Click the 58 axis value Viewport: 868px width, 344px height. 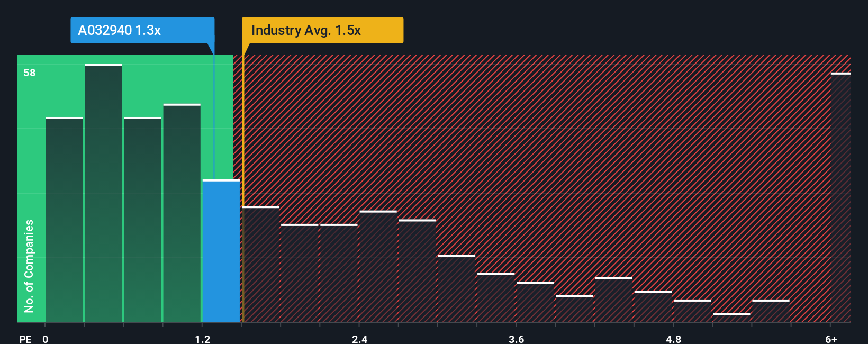click(30, 73)
